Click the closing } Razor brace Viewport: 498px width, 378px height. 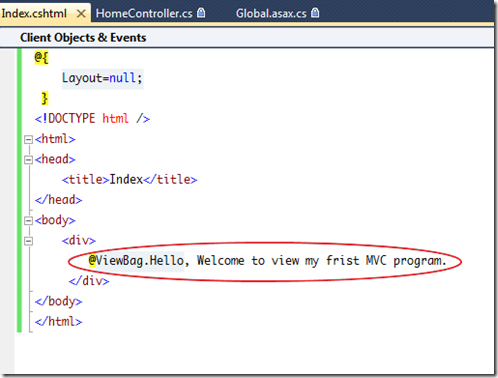click(x=44, y=98)
